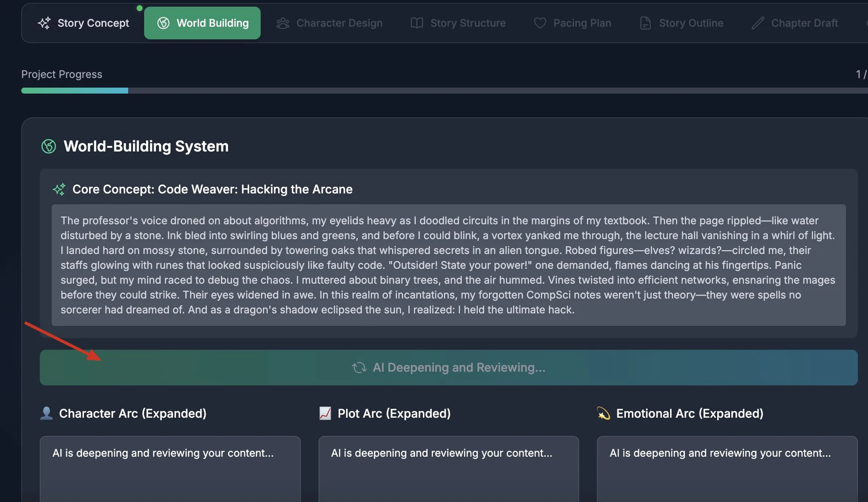Click the globe icon next to World-Building System heading
The height and width of the screenshot is (502, 868).
[x=48, y=146]
